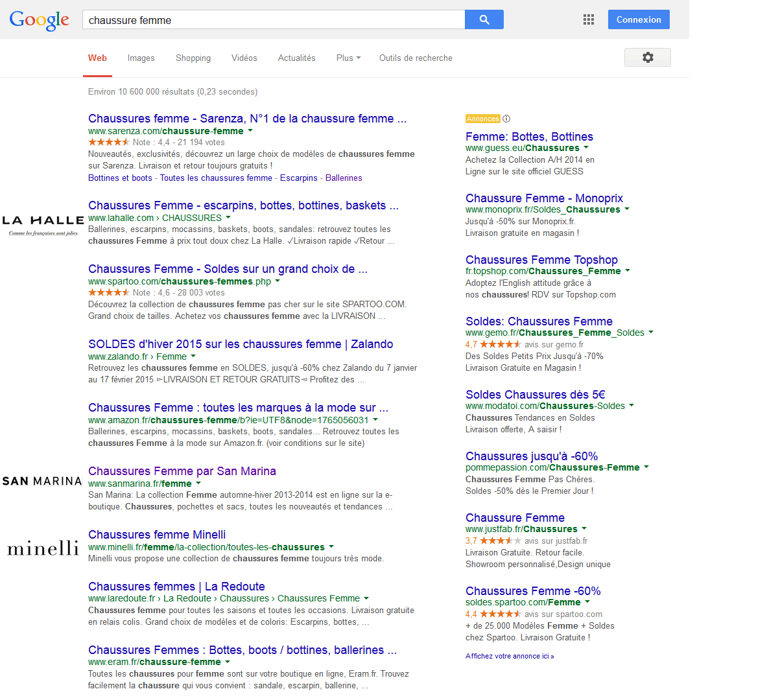Screen dimensions: 767x700
Task: Open the Chaussures Femme -60% ad
Action: pyautogui.click(x=533, y=591)
